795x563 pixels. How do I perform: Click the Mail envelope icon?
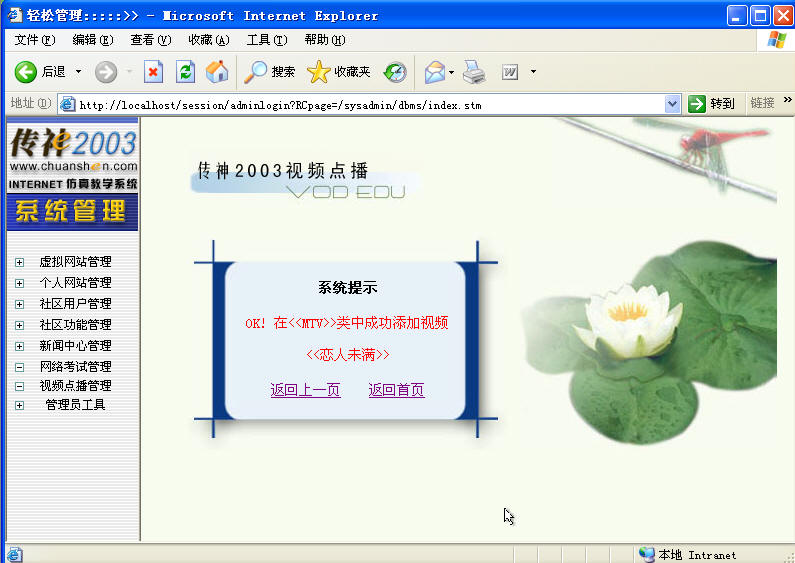coord(434,72)
